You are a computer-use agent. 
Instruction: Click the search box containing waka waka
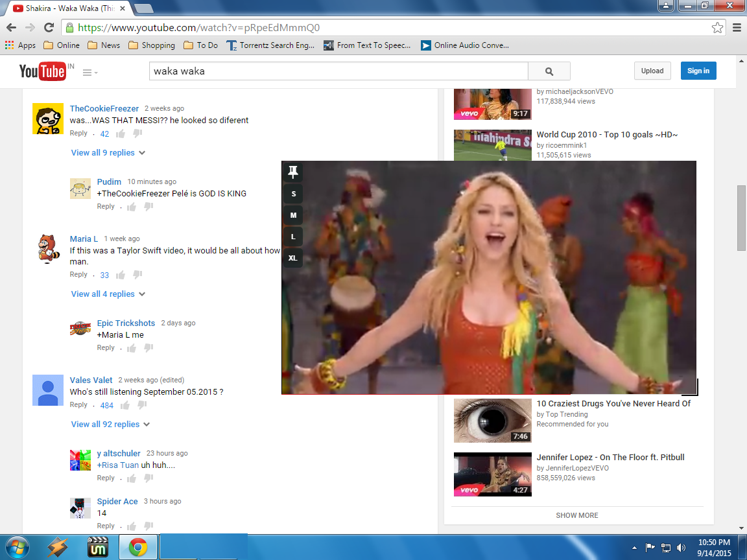pyautogui.click(x=338, y=71)
